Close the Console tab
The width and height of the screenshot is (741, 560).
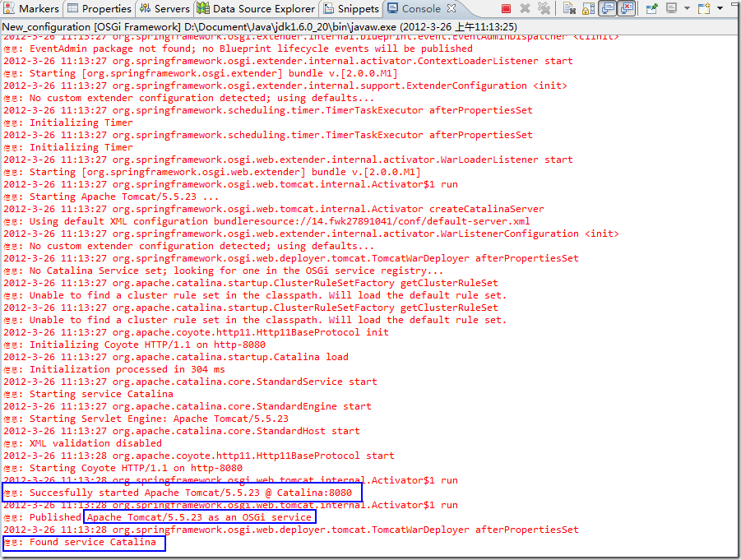point(452,8)
